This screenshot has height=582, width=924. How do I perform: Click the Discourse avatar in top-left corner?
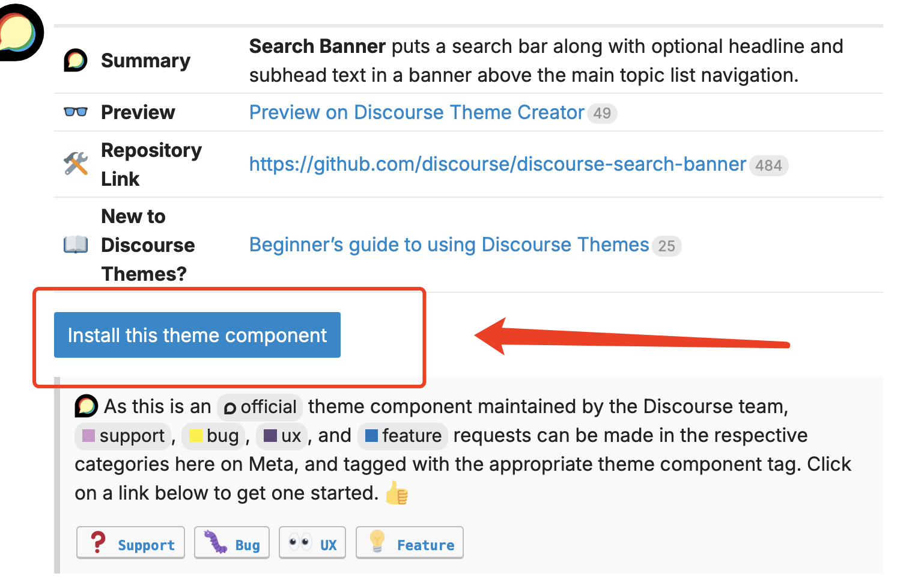(18, 32)
